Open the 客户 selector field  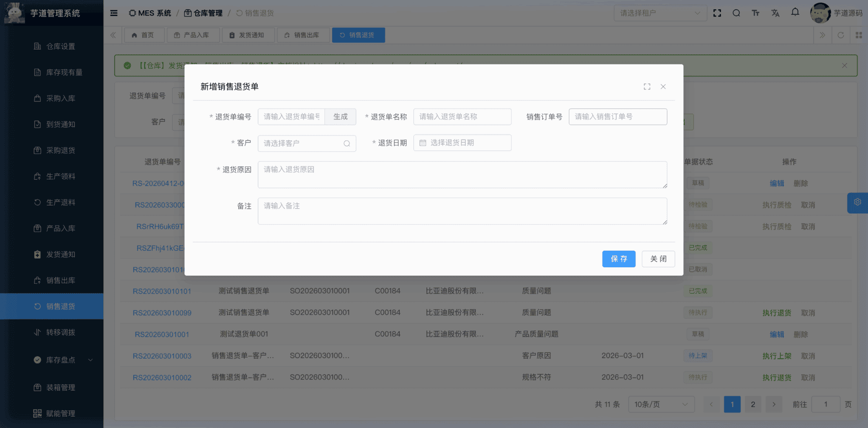point(307,143)
